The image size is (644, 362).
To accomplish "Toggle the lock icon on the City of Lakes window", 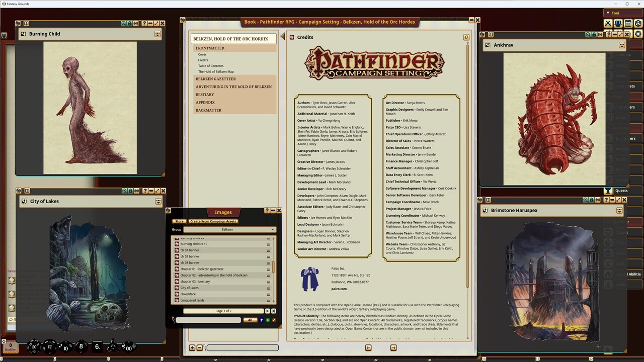I will (130, 192).
